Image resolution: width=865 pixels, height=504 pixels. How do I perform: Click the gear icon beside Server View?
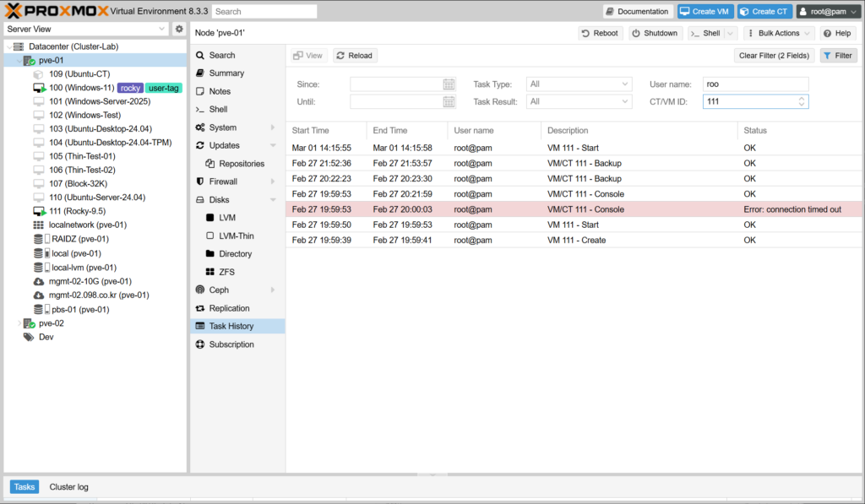coord(179,29)
